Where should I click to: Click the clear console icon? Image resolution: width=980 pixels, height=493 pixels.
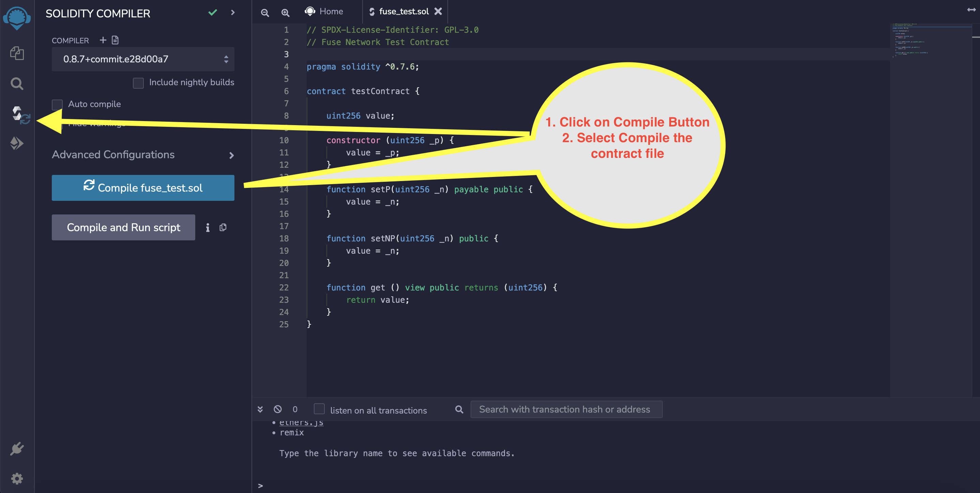tap(278, 409)
